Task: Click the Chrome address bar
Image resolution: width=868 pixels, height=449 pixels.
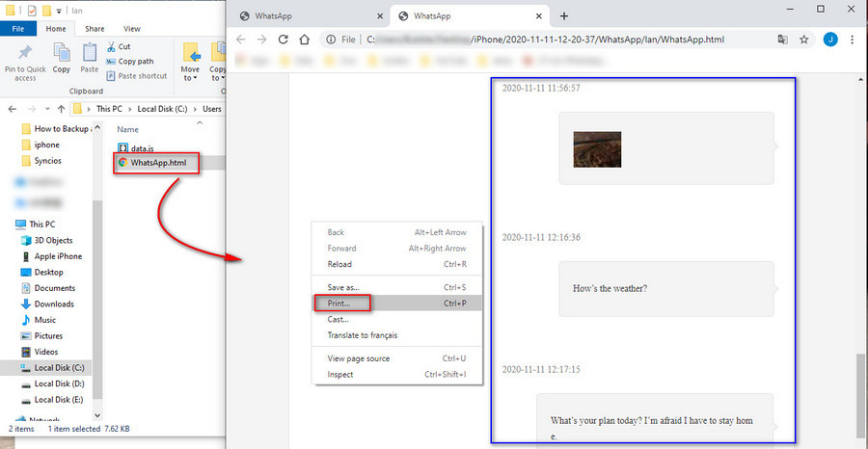Action: 567,40
